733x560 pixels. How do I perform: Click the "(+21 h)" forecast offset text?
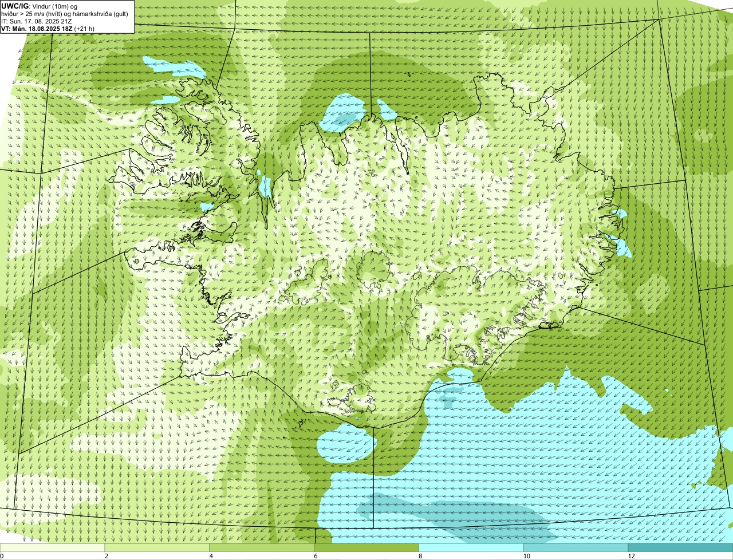[x=85, y=28]
